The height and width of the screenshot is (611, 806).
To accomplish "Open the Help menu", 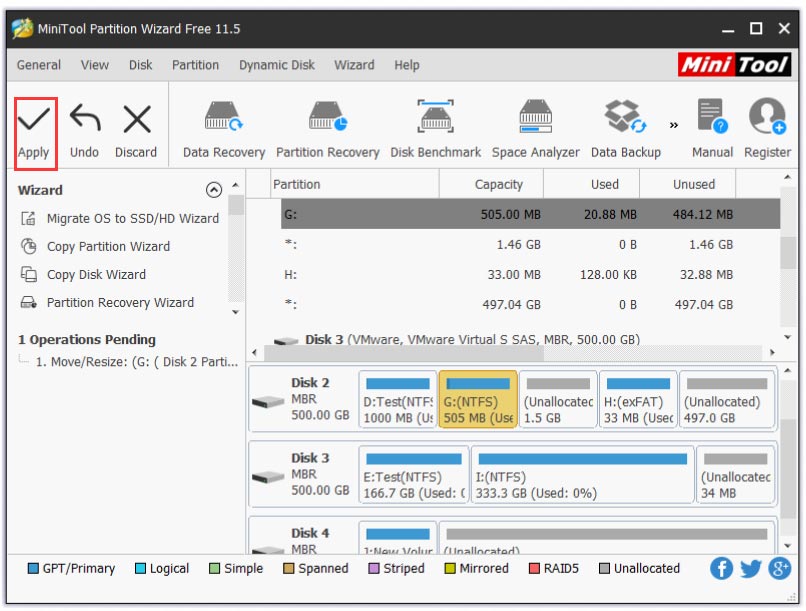I will [407, 65].
